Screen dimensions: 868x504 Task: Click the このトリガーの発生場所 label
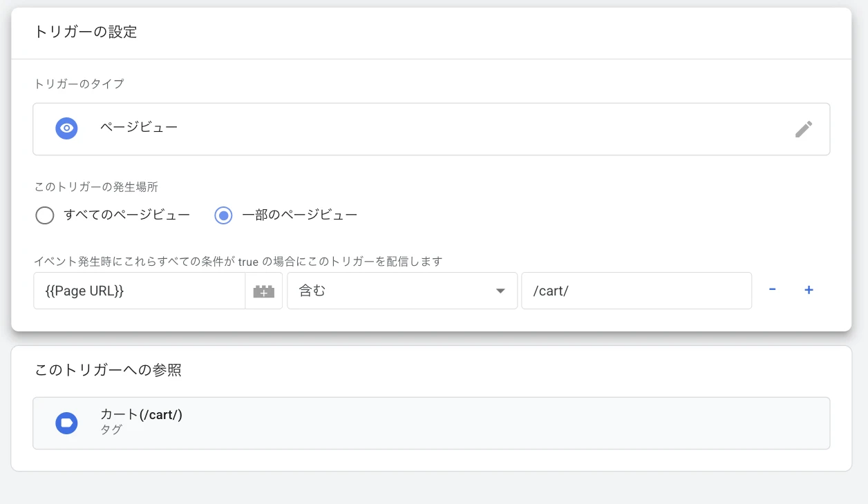(x=96, y=187)
